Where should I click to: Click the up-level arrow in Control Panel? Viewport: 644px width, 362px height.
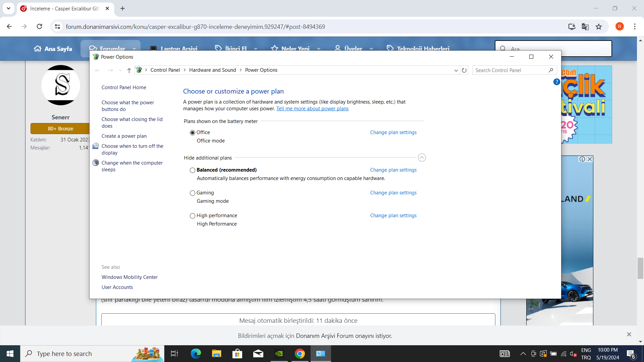pos(129,70)
